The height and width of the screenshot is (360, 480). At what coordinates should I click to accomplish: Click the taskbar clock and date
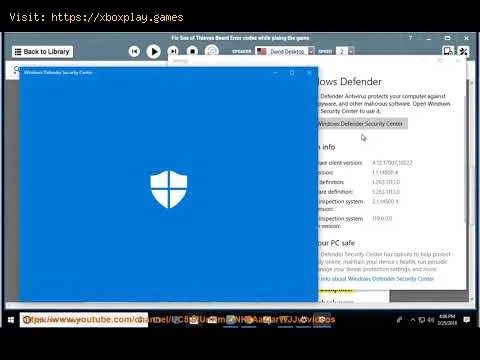click(447, 320)
